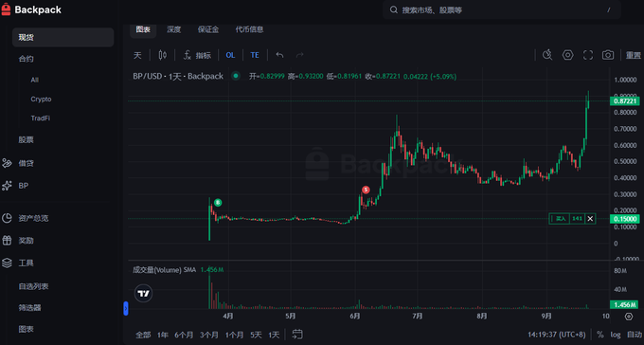Image resolution: width=644 pixels, height=345 pixels.
Task: Cancel the order with the X button
Action: (x=590, y=219)
